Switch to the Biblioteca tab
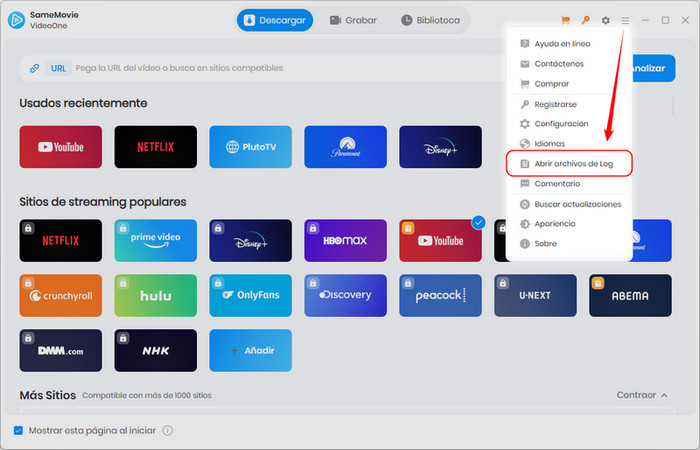 (x=430, y=20)
